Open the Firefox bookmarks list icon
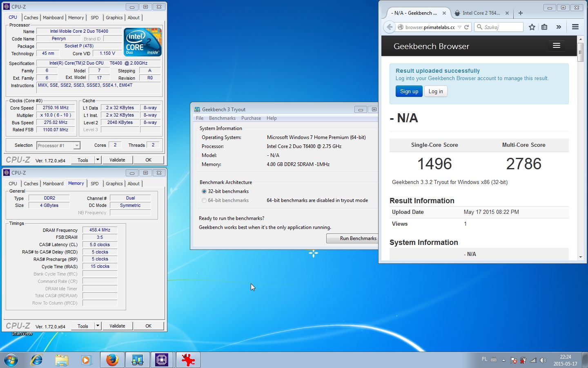 click(544, 27)
